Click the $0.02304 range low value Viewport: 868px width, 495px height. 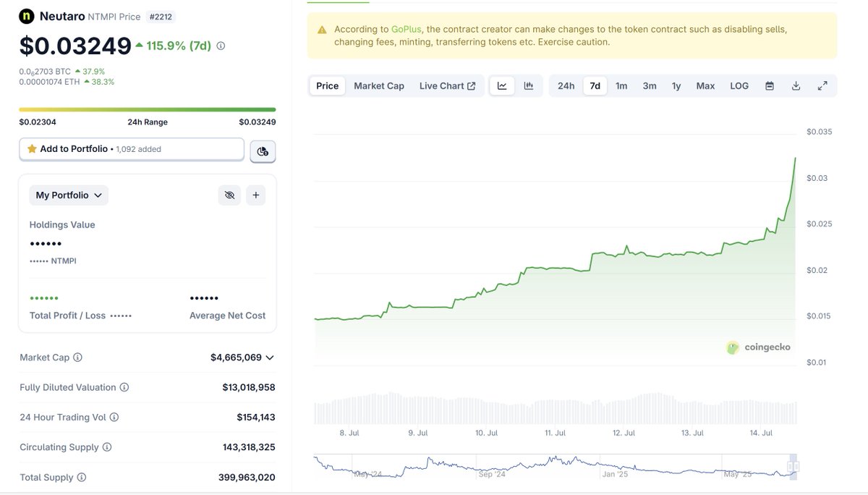[38, 122]
